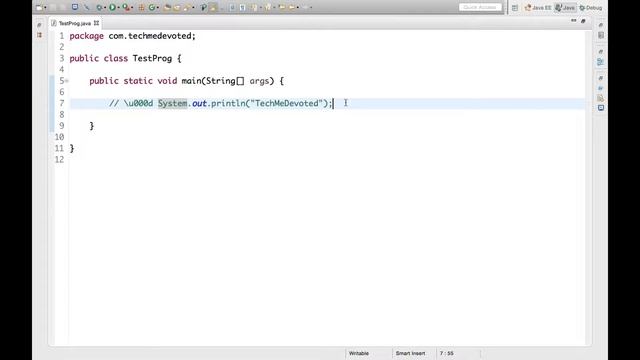Click the highlighted word 'System'
The image size is (640, 360).
coord(172,103)
